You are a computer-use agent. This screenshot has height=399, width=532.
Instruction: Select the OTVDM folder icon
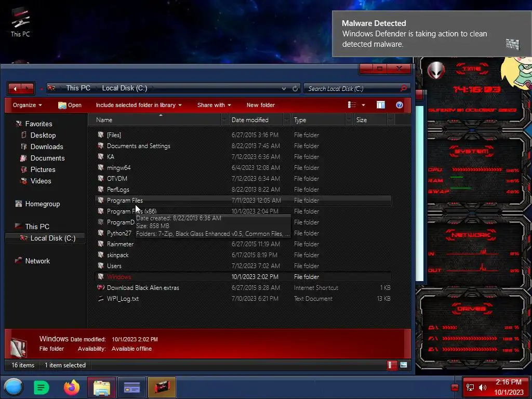(100, 179)
